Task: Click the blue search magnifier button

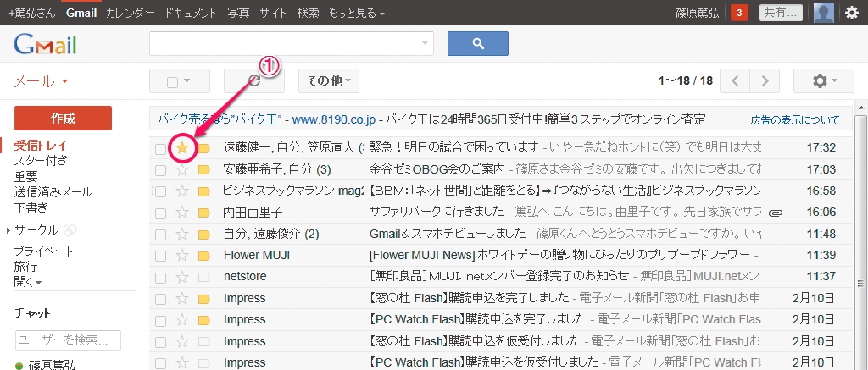Action: 476,43
